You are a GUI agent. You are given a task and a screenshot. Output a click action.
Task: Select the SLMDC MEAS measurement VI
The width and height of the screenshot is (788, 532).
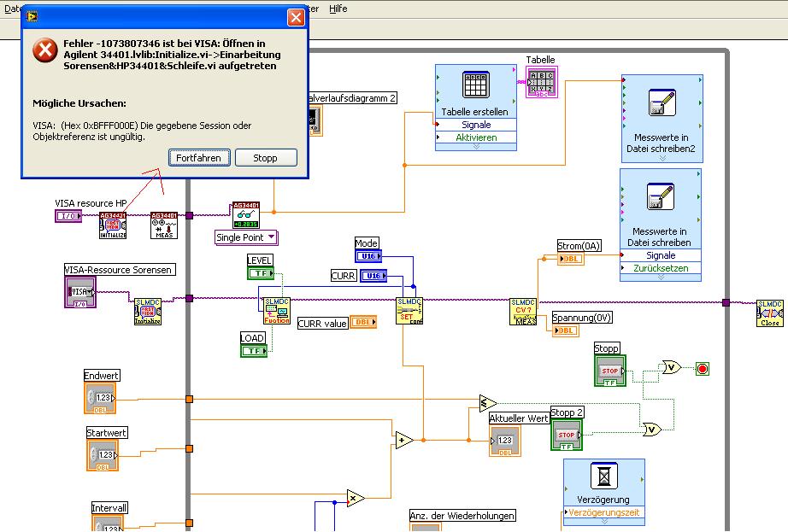[523, 312]
